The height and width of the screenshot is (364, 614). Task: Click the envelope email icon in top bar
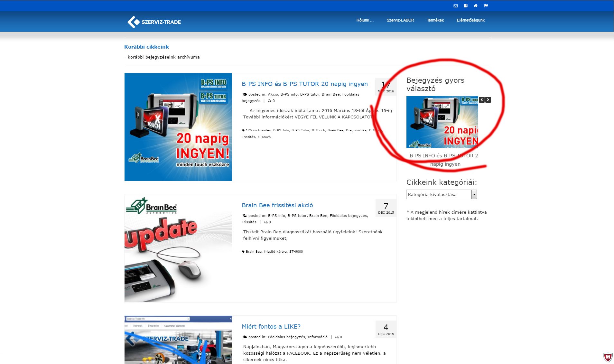click(455, 6)
